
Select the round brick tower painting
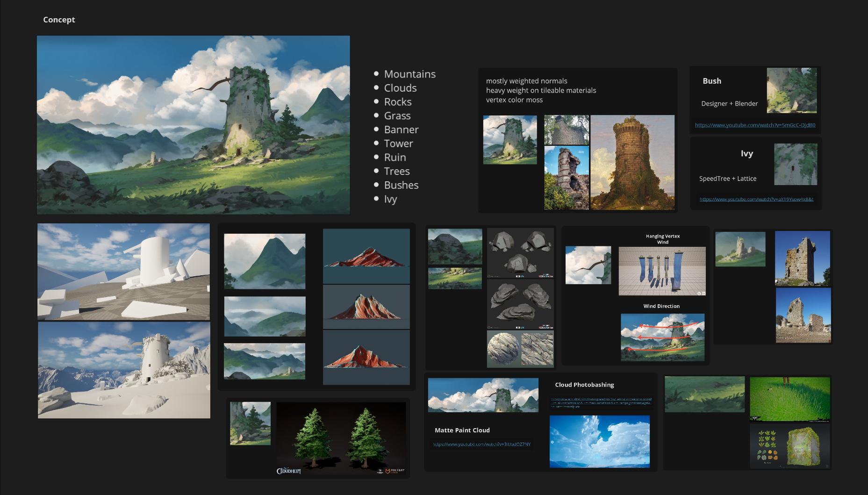point(632,162)
